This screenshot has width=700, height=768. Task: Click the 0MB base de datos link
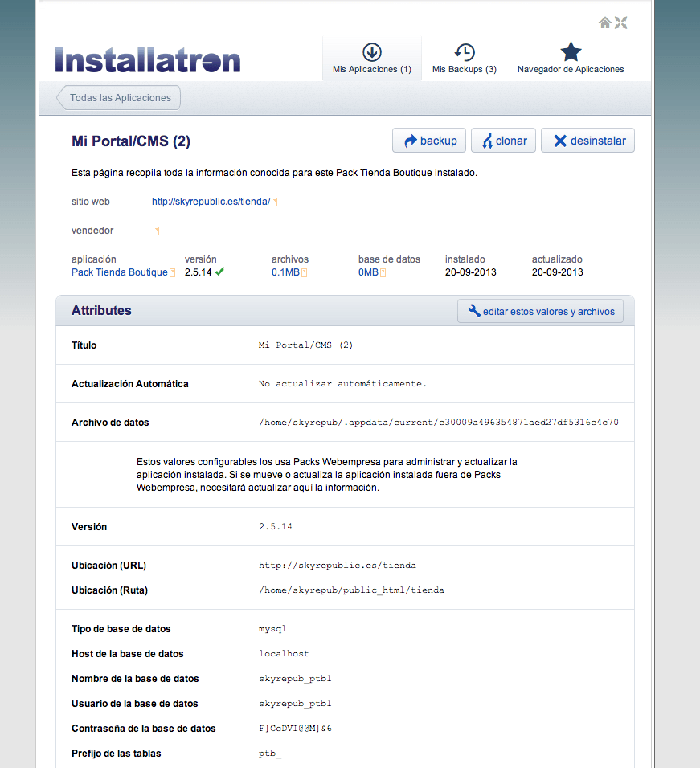pyautogui.click(x=368, y=272)
